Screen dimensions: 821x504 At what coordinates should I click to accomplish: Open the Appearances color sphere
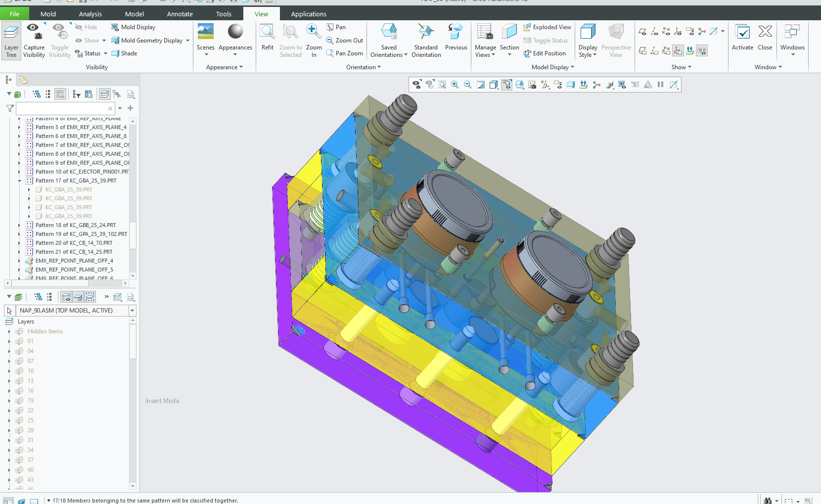pyautogui.click(x=235, y=32)
